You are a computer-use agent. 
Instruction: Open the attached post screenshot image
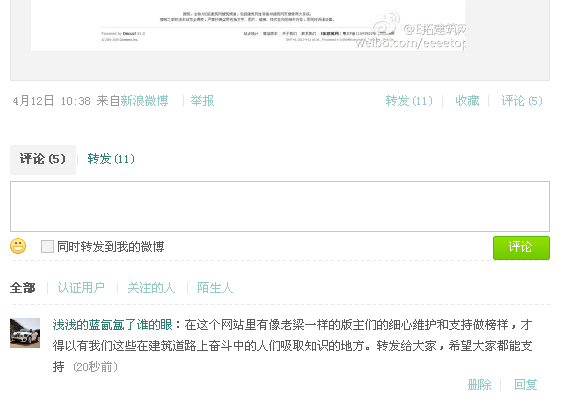pyautogui.click(x=248, y=25)
